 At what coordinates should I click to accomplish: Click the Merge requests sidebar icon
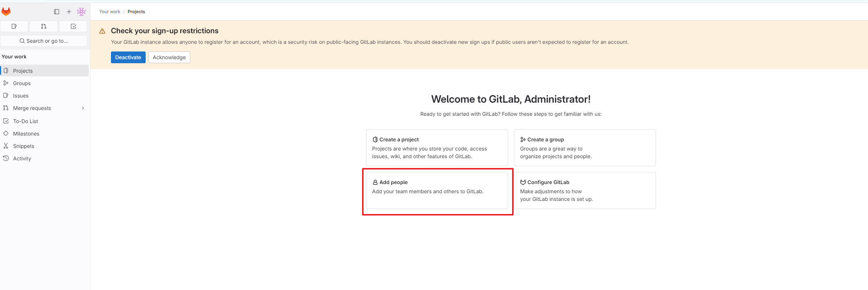[6, 108]
